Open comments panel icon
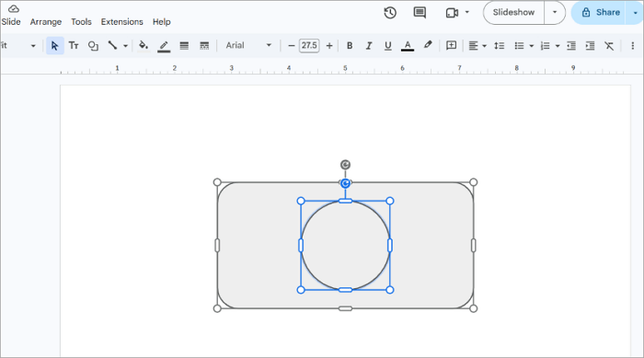This screenshot has height=358, width=644. [x=420, y=13]
